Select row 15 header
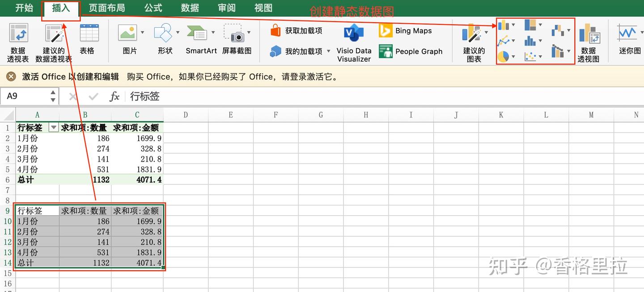Image resolution: width=644 pixels, height=292 pixels. [8, 273]
